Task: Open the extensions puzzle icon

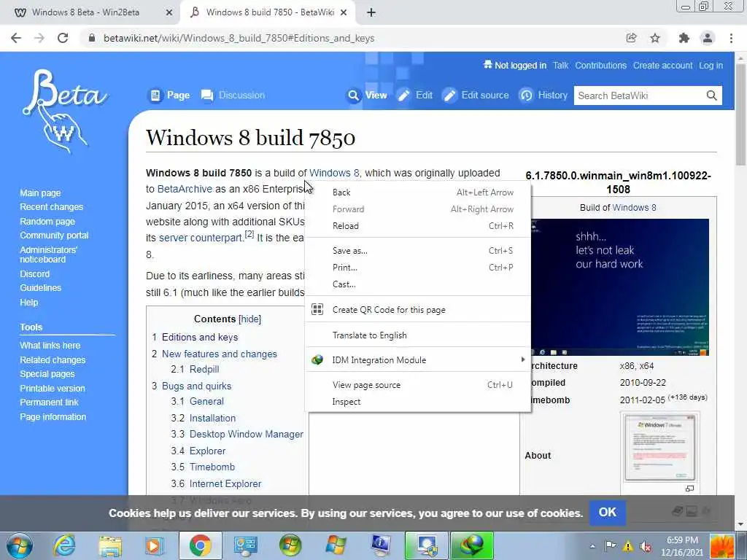Action: (684, 38)
